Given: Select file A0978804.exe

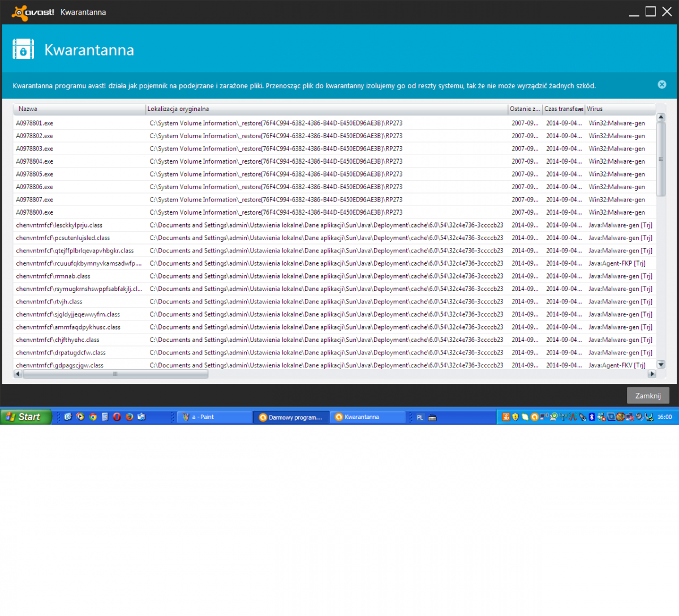Looking at the screenshot, I should (x=334, y=161).
